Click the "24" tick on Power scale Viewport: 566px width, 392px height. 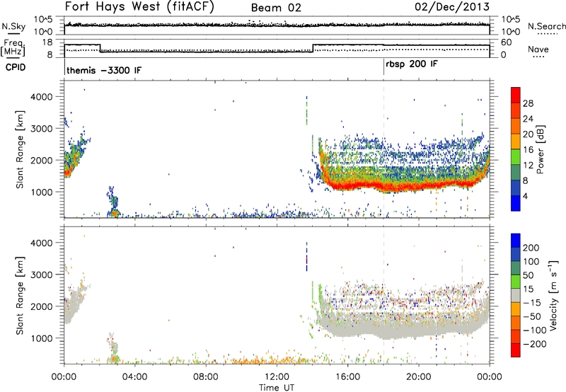point(528,119)
